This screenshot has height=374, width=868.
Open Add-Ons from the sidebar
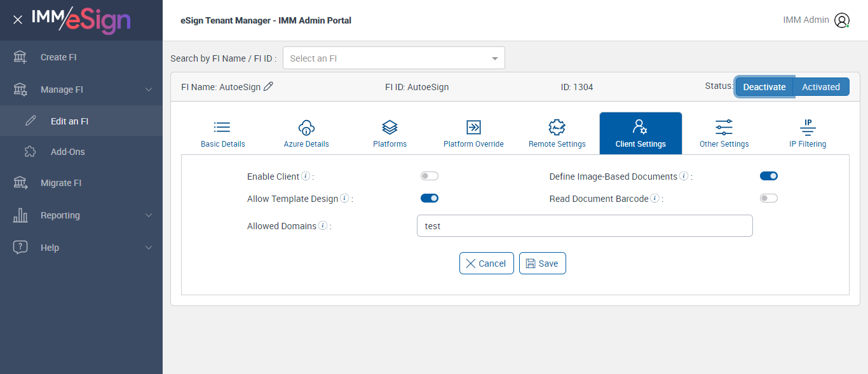click(x=67, y=152)
